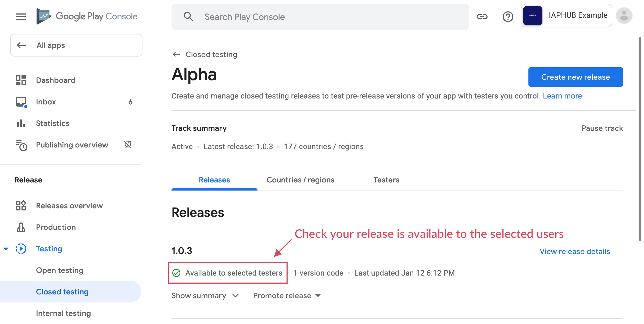
Task: Click the Production sidebar icon
Action: pos(21,227)
